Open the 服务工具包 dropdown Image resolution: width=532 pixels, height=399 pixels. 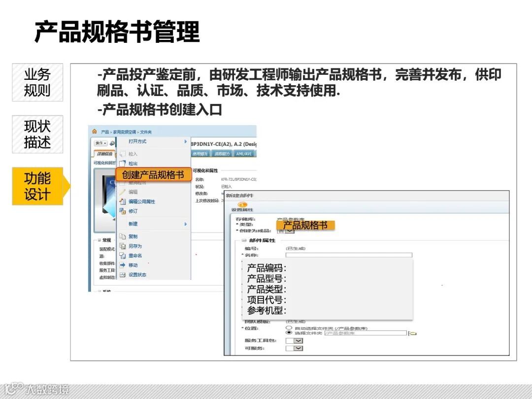tap(294, 340)
